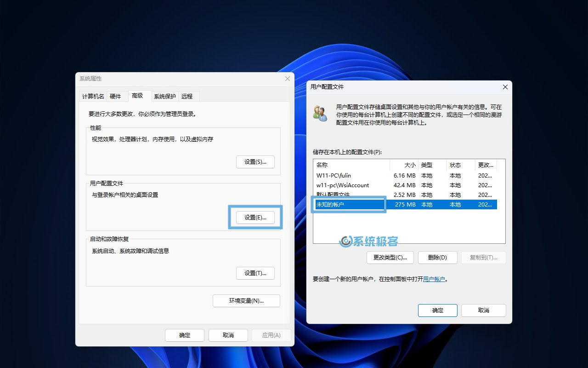This screenshot has width=588, height=368.
Task: Open 环境变量(N) dialog
Action: [246, 301]
